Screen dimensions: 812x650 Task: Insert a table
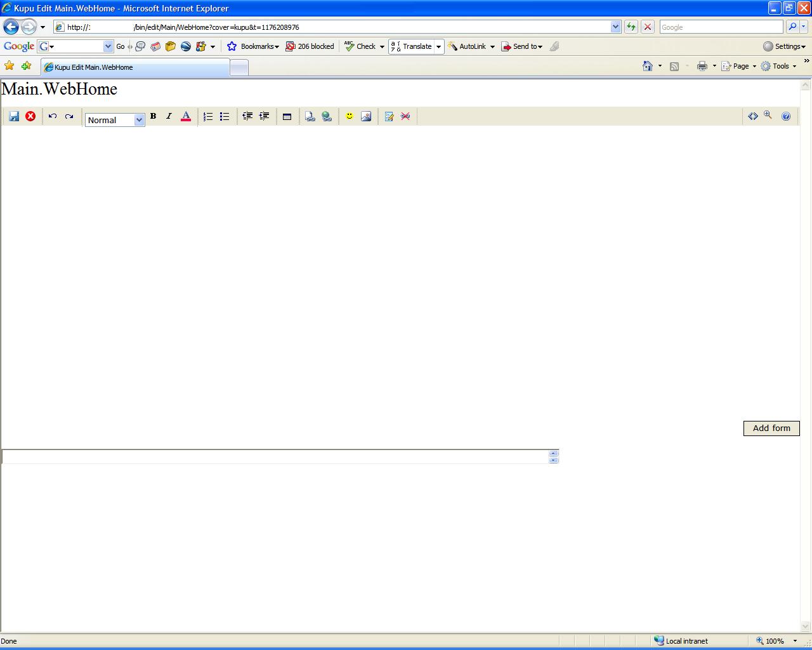(x=287, y=116)
